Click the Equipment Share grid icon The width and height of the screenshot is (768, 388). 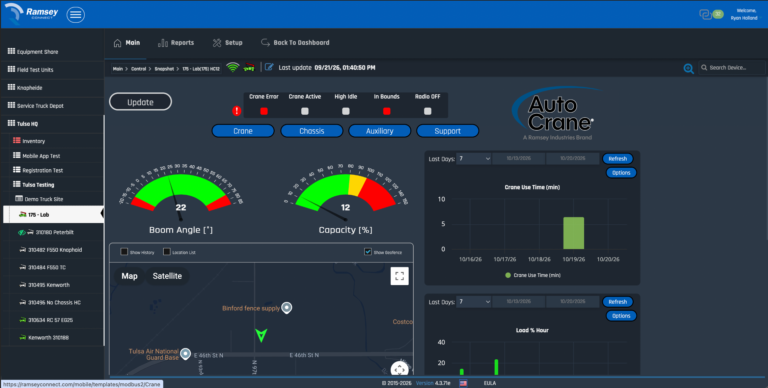11,51
